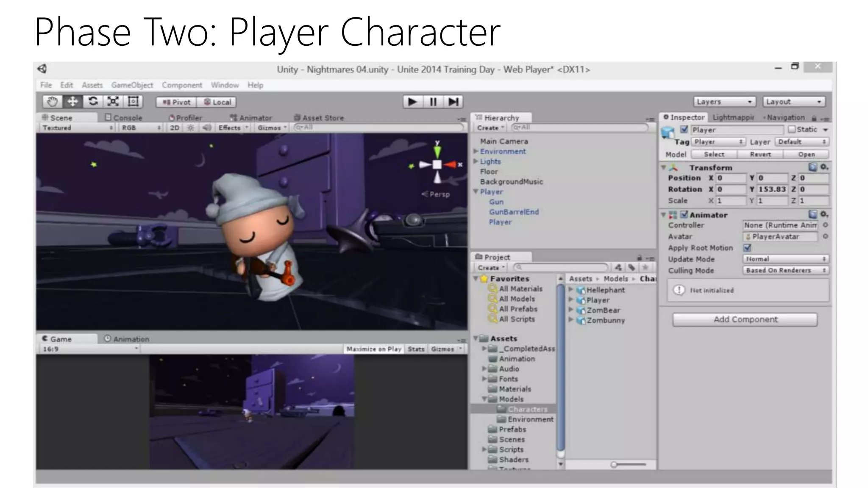The width and height of the screenshot is (868, 488).
Task: Expand the Hellephant model asset
Action: [571, 290]
